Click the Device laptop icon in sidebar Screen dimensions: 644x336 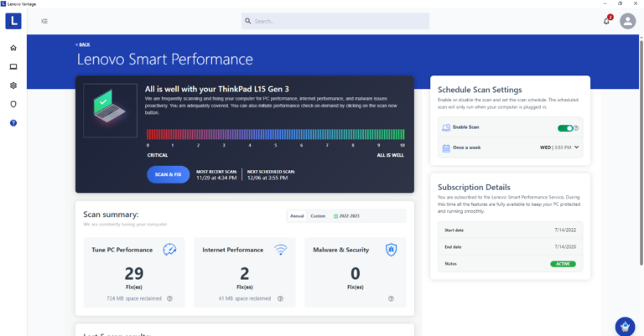tap(13, 66)
